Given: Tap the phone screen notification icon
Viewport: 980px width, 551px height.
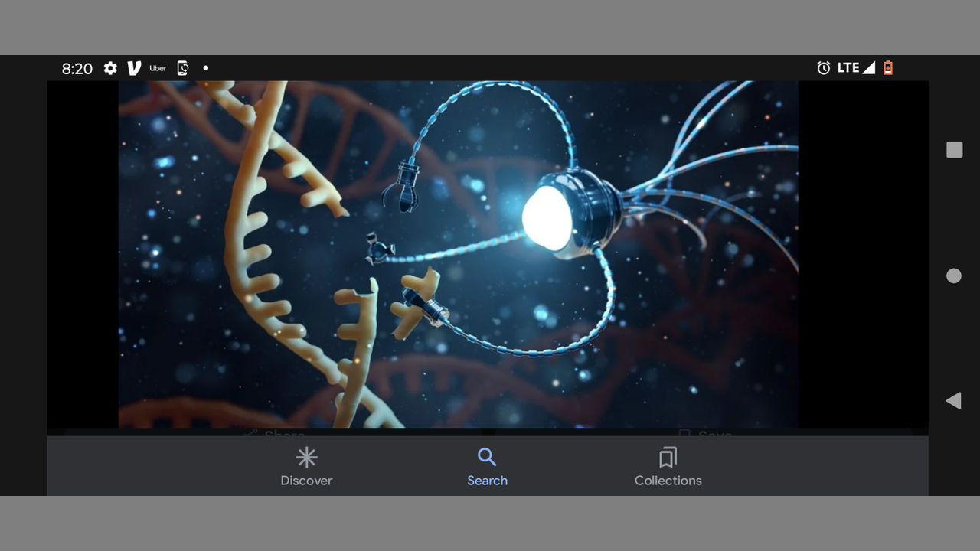Looking at the screenshot, I should [183, 68].
